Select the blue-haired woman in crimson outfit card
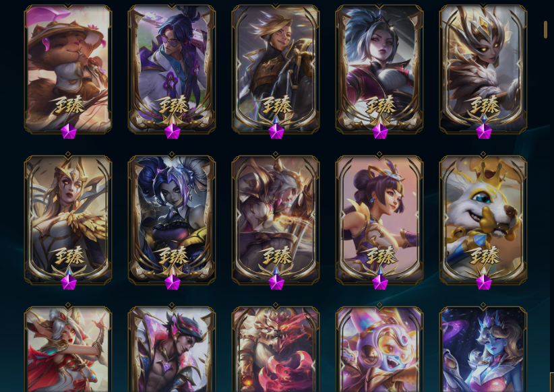 [379, 69]
